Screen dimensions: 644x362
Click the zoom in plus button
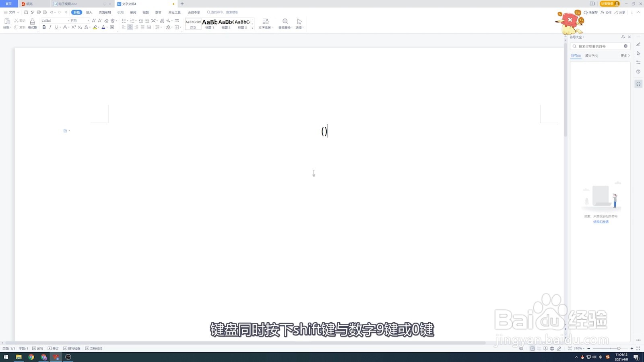point(632,348)
